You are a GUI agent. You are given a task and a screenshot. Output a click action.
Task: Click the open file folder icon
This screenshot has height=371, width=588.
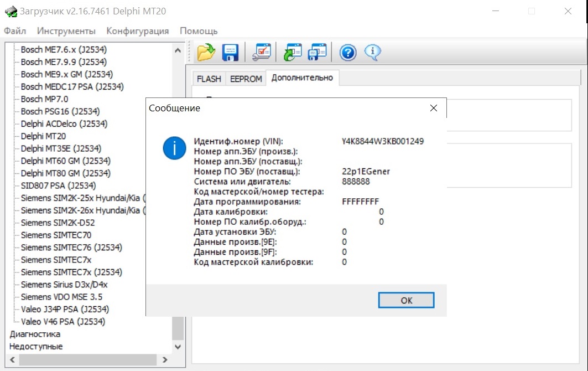click(206, 53)
